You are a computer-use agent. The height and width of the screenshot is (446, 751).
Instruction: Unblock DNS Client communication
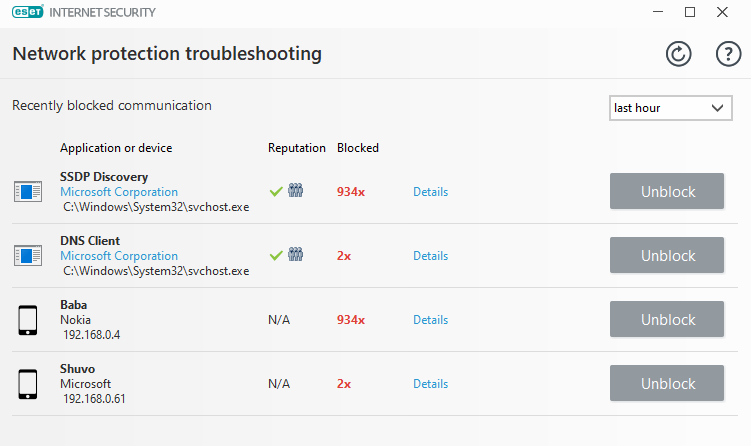coord(667,256)
